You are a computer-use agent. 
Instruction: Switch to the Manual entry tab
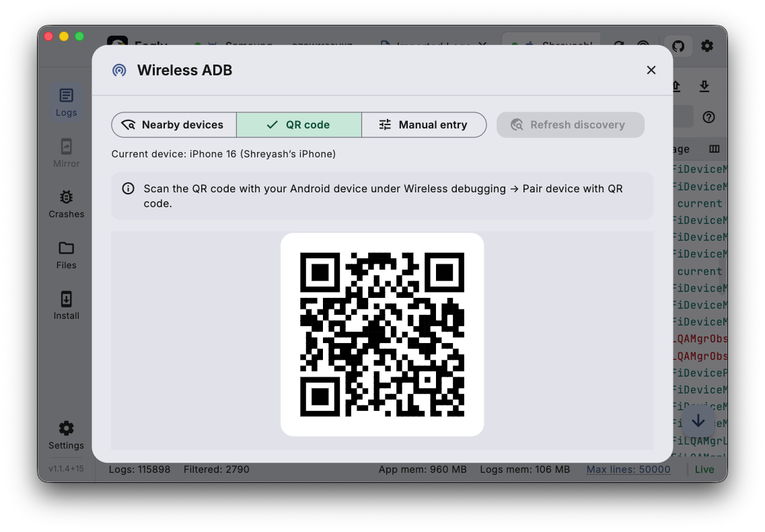423,125
